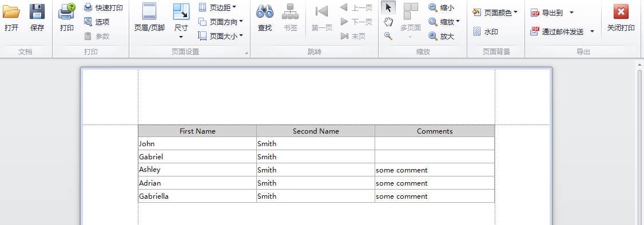
Task: Open print Options (选项)
Action: point(97,22)
